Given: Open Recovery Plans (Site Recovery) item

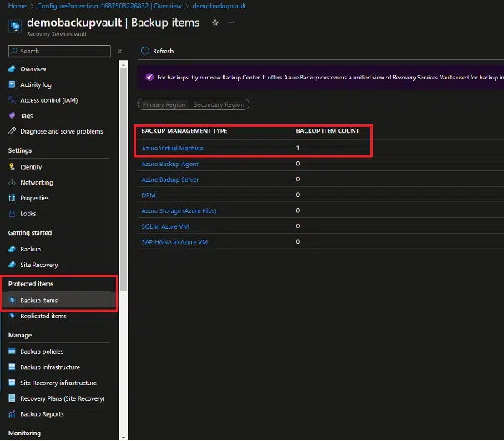Looking at the screenshot, I should point(63,398).
